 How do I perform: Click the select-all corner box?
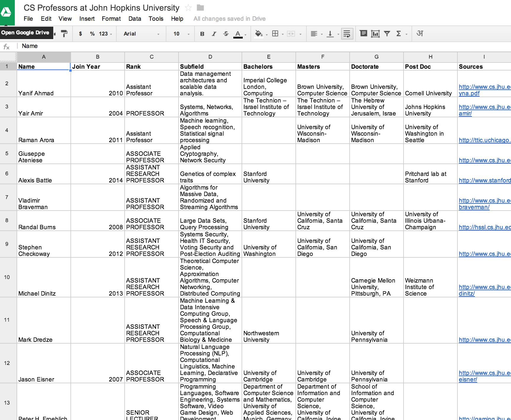8,57
